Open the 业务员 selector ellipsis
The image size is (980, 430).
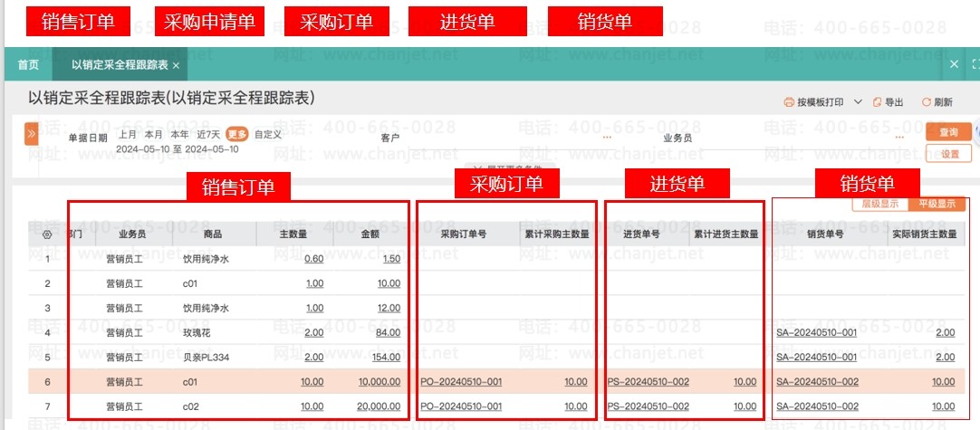pyautogui.click(x=898, y=138)
